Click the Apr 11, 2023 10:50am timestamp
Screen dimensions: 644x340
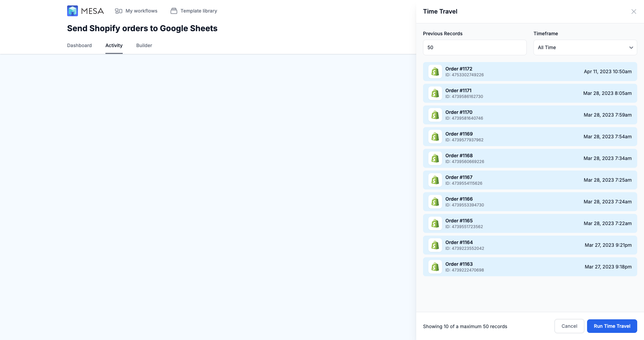[608, 72]
